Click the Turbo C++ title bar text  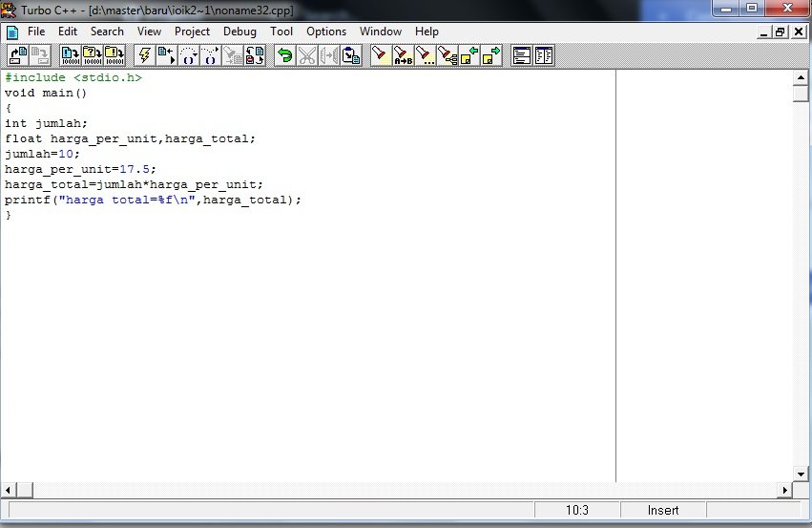pos(156,10)
